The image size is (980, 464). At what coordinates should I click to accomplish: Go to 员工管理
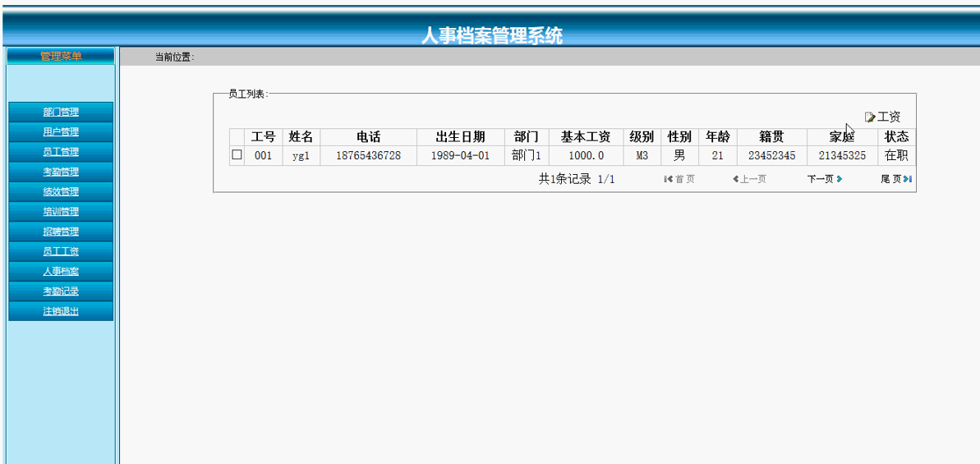[x=61, y=153]
